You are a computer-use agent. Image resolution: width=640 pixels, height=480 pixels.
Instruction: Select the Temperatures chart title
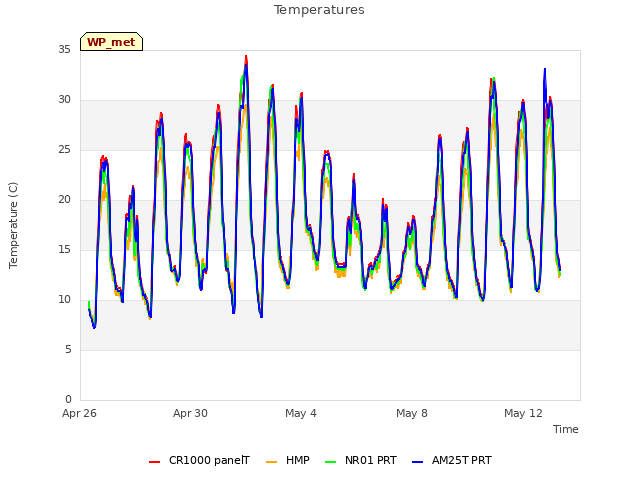319,10
